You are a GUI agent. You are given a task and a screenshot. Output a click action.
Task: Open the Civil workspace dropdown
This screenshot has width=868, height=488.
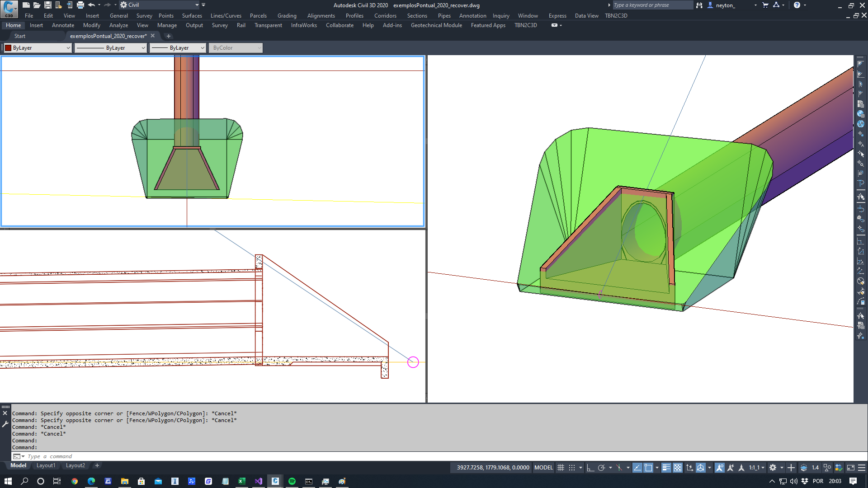tap(197, 5)
